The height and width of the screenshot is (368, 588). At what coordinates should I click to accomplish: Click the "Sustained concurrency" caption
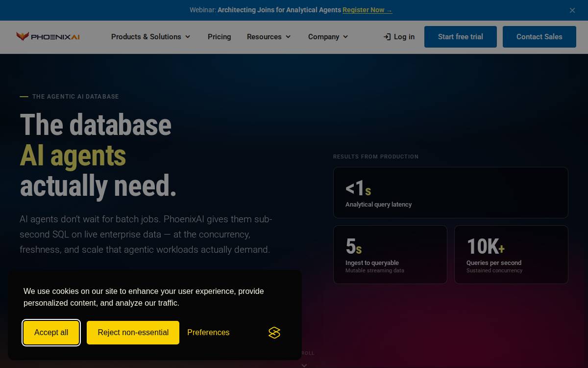494,270
